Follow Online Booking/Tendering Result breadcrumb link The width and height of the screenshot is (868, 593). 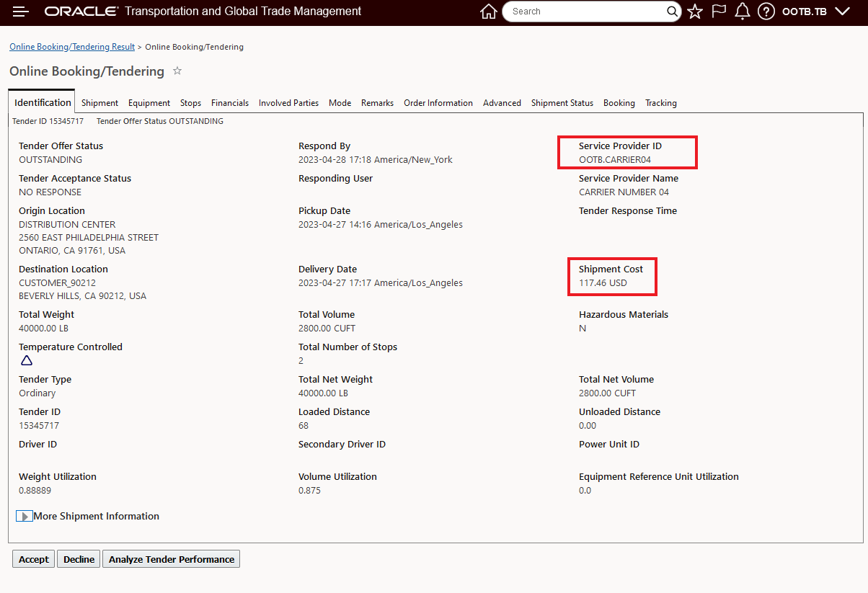click(x=72, y=47)
